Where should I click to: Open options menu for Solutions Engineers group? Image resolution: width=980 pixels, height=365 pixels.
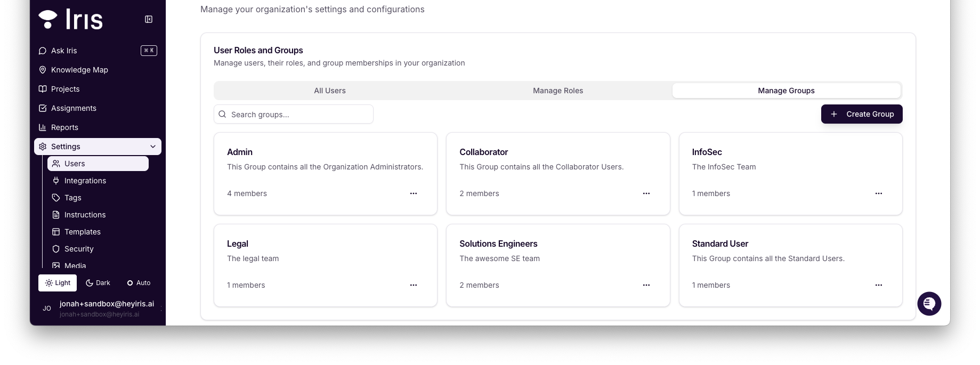646,285
